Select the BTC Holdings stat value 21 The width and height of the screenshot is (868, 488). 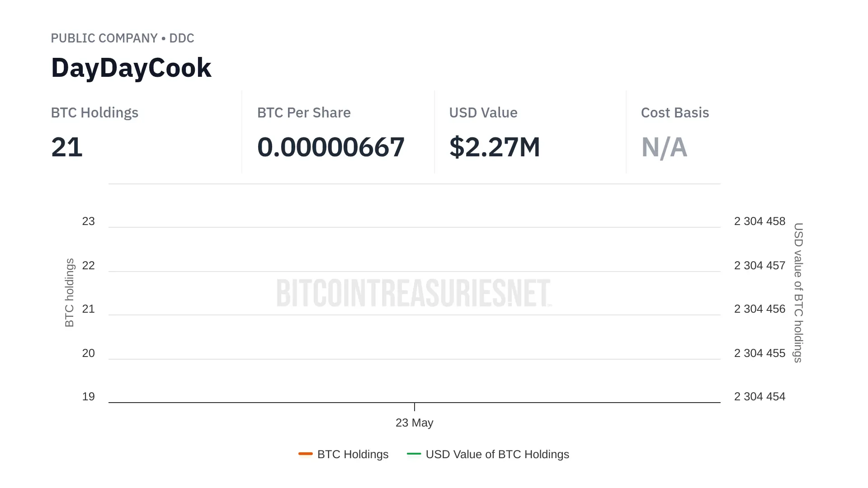[x=67, y=147]
